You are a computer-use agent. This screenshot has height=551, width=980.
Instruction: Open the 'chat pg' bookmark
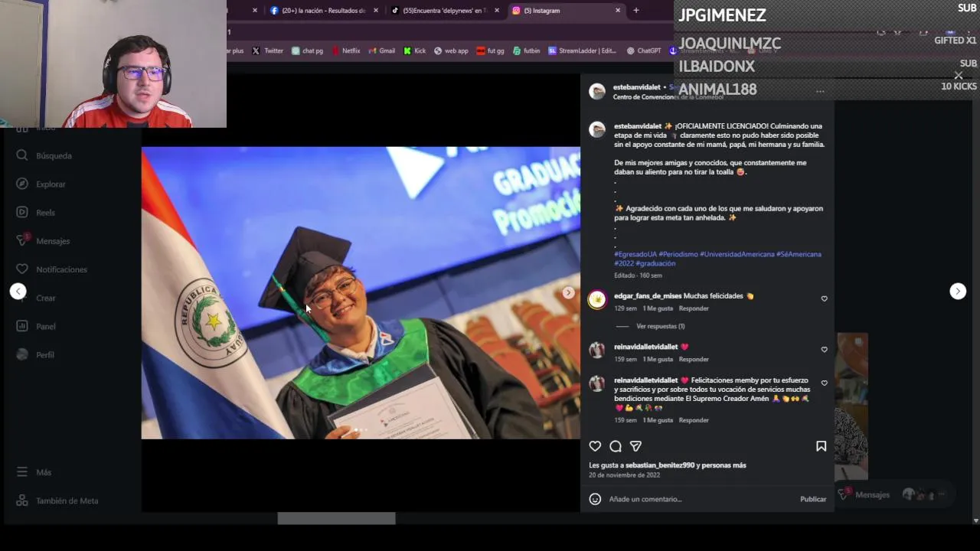click(x=307, y=51)
